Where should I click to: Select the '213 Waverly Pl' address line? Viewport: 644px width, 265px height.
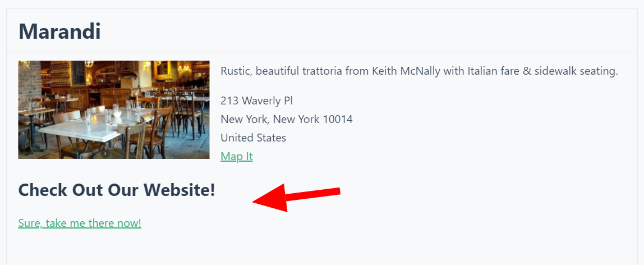coord(256,100)
